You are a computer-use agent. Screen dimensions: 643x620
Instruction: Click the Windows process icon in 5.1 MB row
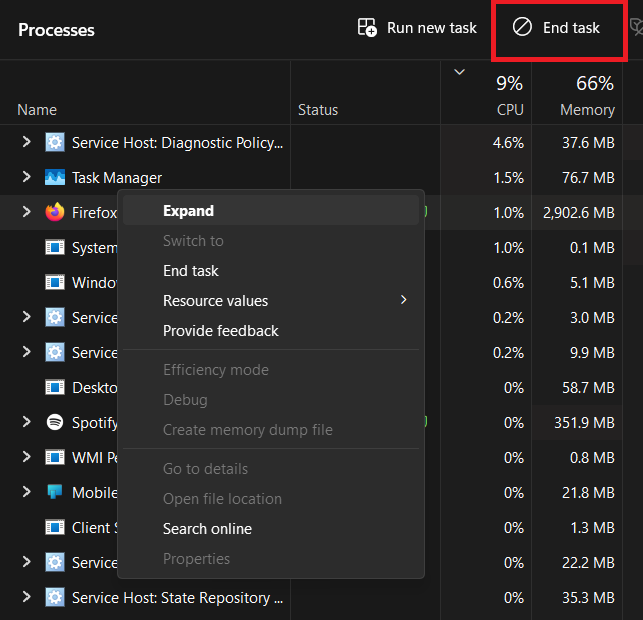pos(55,282)
